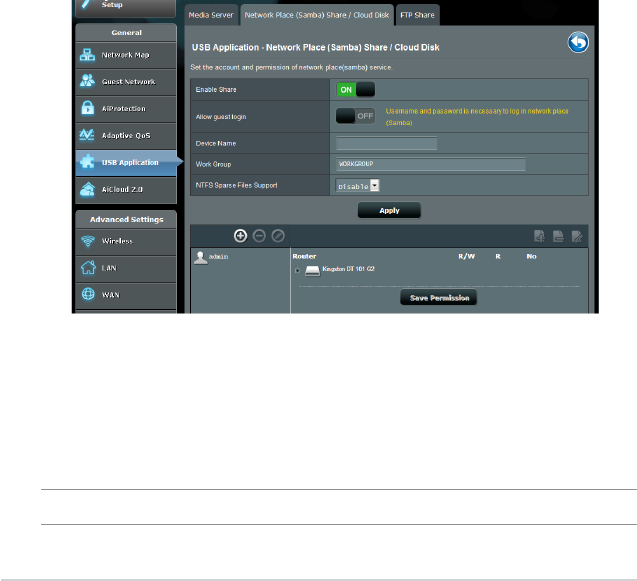
Task: Click the Work Group input field
Action: click(431, 164)
